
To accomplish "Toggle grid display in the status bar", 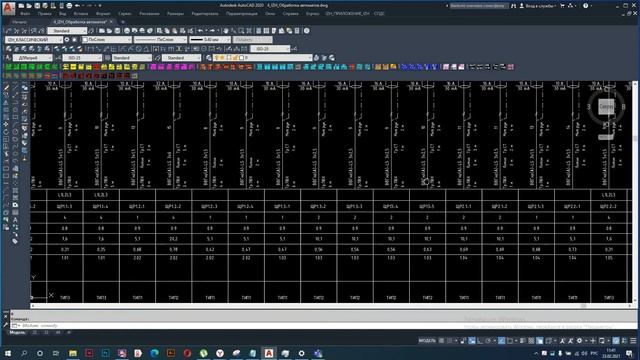I will pyautogui.click(x=442, y=340).
